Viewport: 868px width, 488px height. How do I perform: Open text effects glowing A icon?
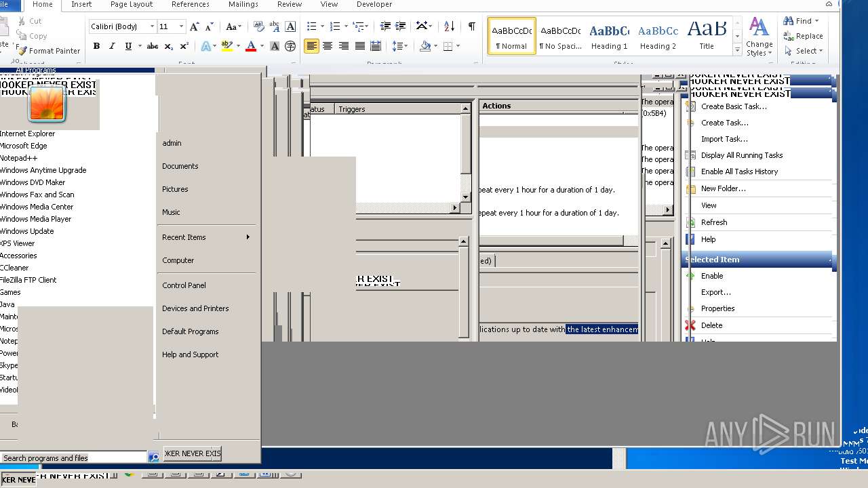pos(206,46)
